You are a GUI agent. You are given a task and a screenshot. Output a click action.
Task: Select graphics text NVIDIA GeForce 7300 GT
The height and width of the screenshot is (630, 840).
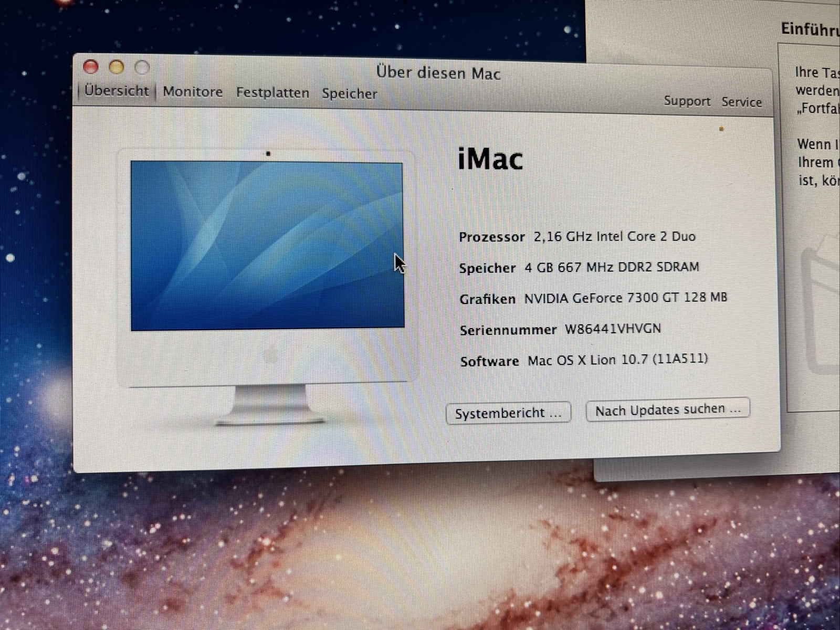tap(602, 298)
